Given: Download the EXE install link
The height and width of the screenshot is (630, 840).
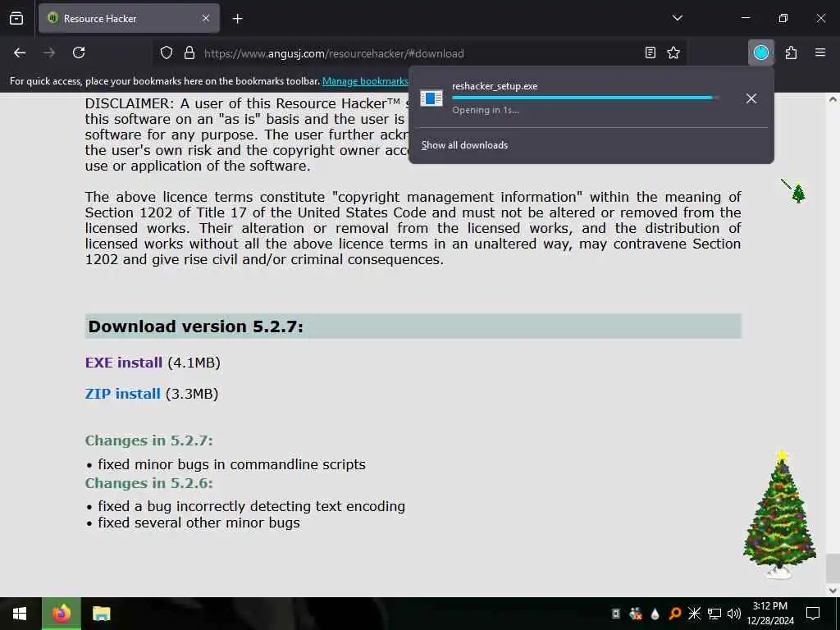Looking at the screenshot, I should [x=124, y=363].
